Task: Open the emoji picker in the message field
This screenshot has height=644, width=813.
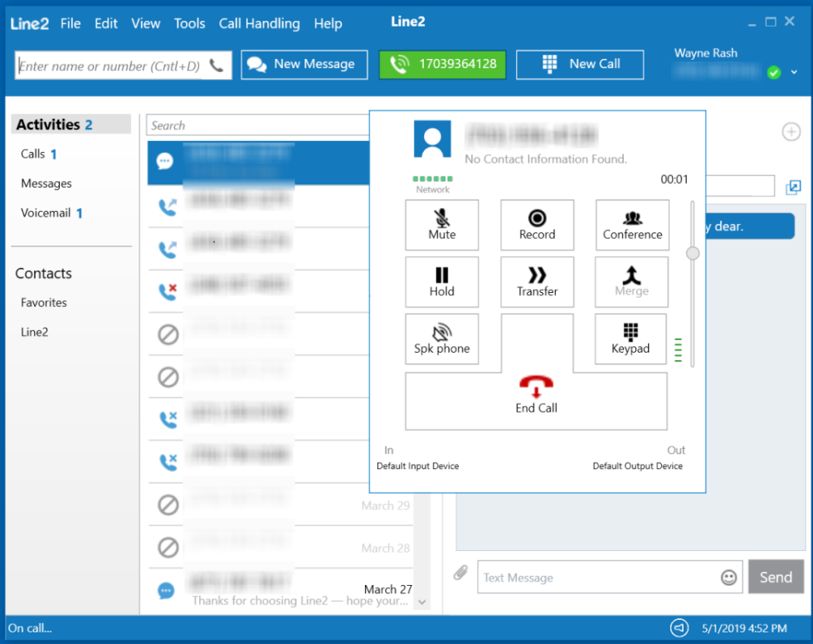Action: coord(728,578)
